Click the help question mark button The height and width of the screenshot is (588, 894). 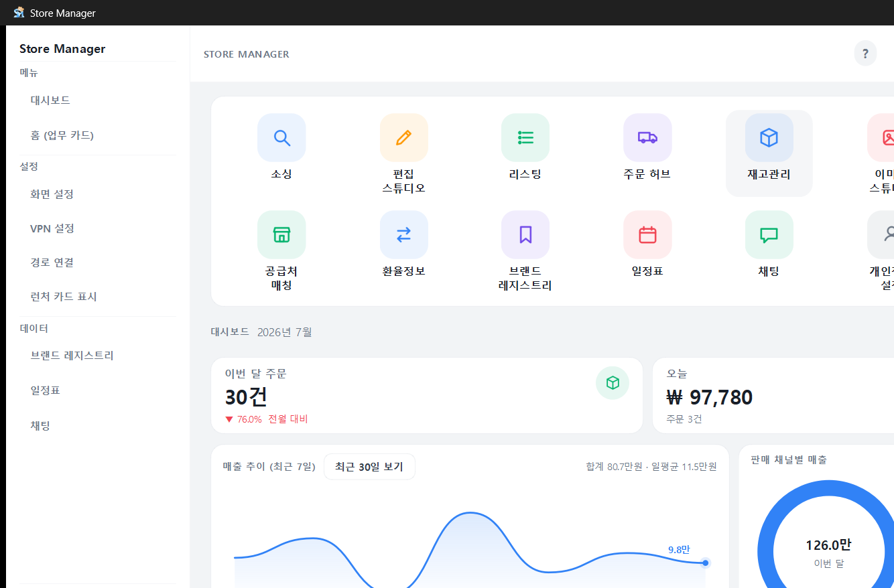[x=865, y=54]
